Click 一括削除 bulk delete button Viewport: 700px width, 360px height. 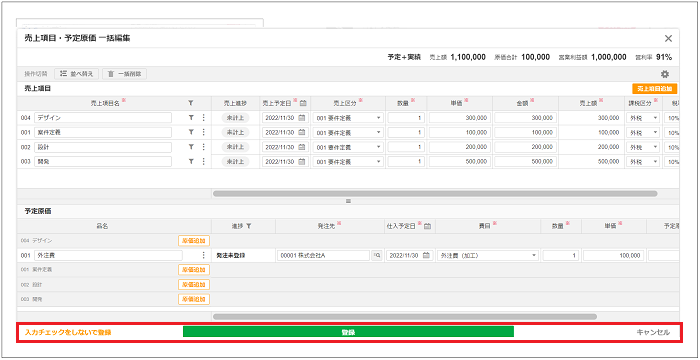[x=125, y=74]
